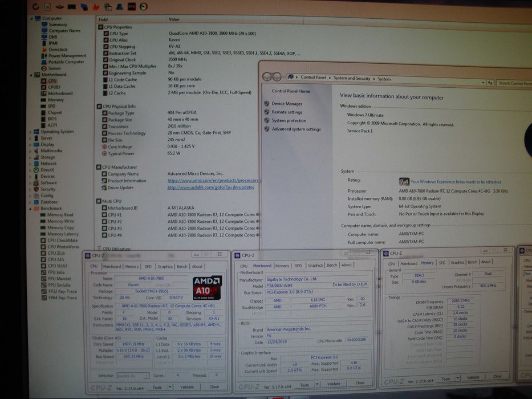
Task: Open Device Manager in Control Panel
Action: 287,104
